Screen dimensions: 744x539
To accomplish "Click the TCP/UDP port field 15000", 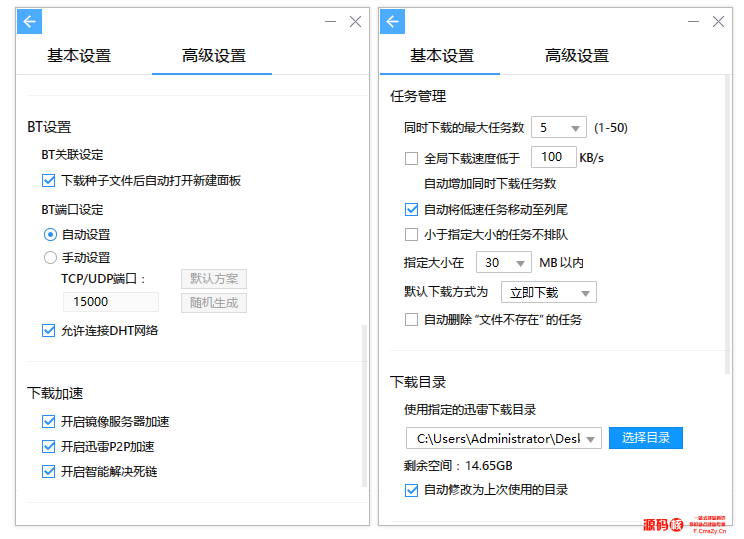I will click(x=111, y=302).
